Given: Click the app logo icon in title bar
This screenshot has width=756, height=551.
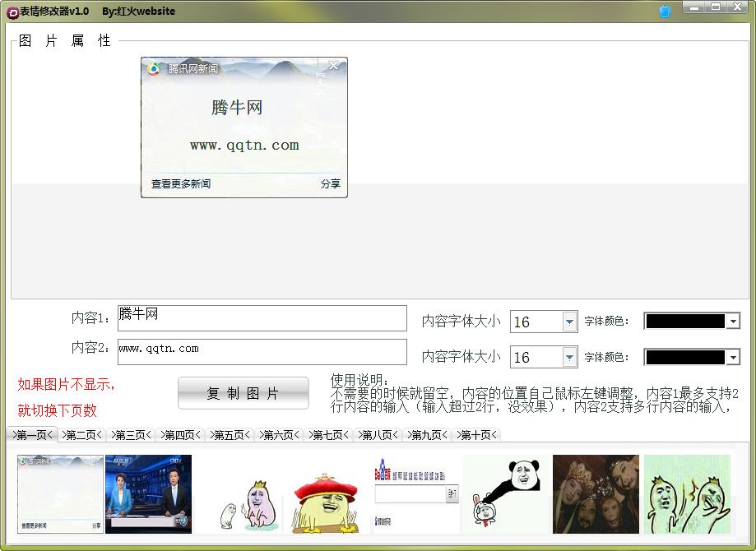Looking at the screenshot, I should tap(12, 12).
